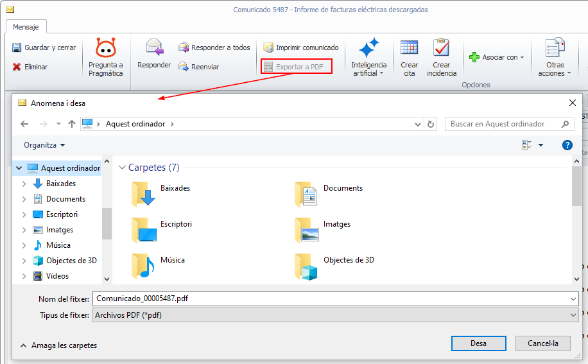Select Objectes de 3D in the tree

click(x=71, y=261)
